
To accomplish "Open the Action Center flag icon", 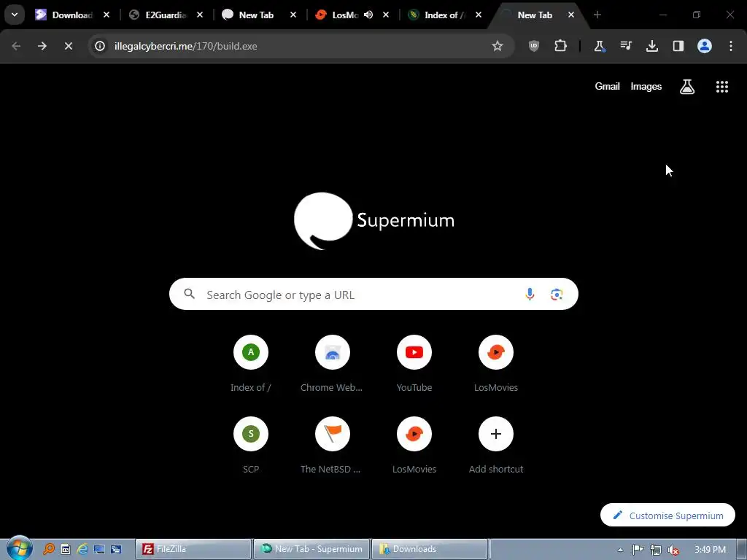I will 638,550.
